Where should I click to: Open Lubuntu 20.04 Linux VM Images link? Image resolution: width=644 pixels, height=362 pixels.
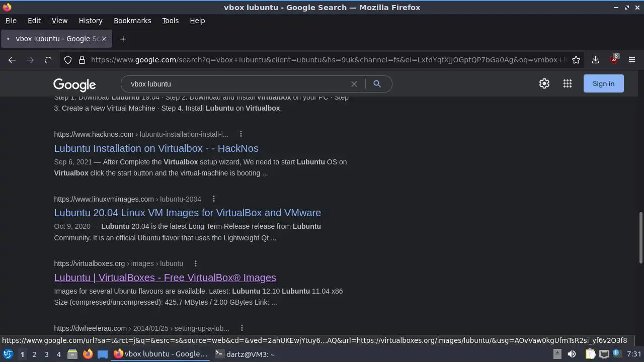click(x=187, y=213)
